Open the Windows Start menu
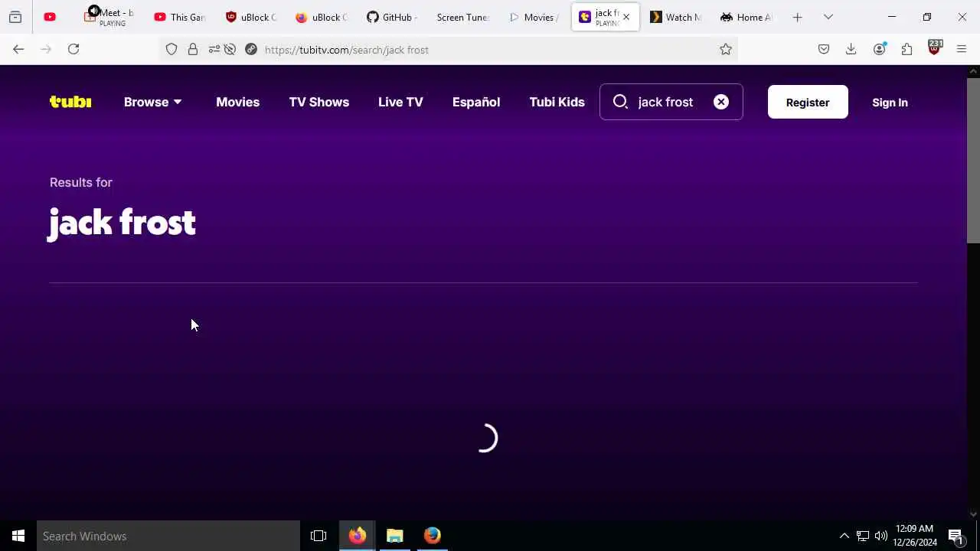 (x=18, y=536)
